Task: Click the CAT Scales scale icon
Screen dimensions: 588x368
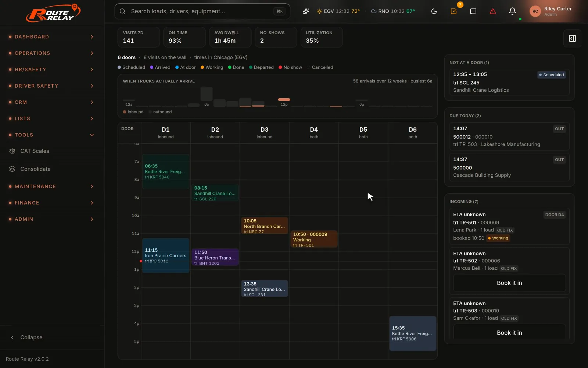Action: click(x=12, y=151)
